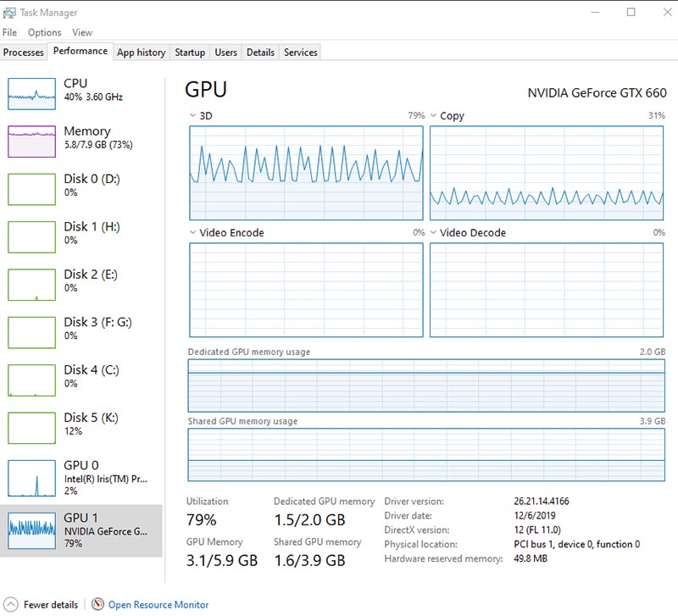Select the CPU mini graph thumbnail
The height and width of the screenshot is (616, 678).
(x=31, y=93)
